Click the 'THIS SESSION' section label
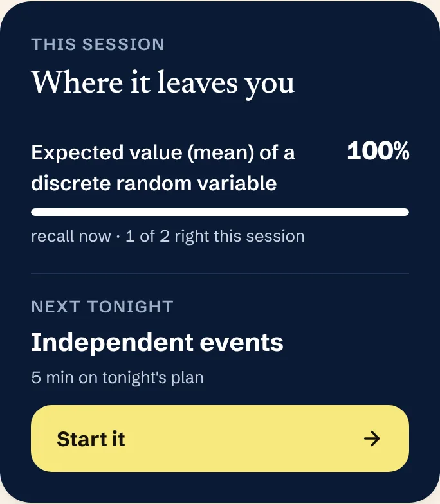This screenshot has height=504, width=440. point(98,44)
